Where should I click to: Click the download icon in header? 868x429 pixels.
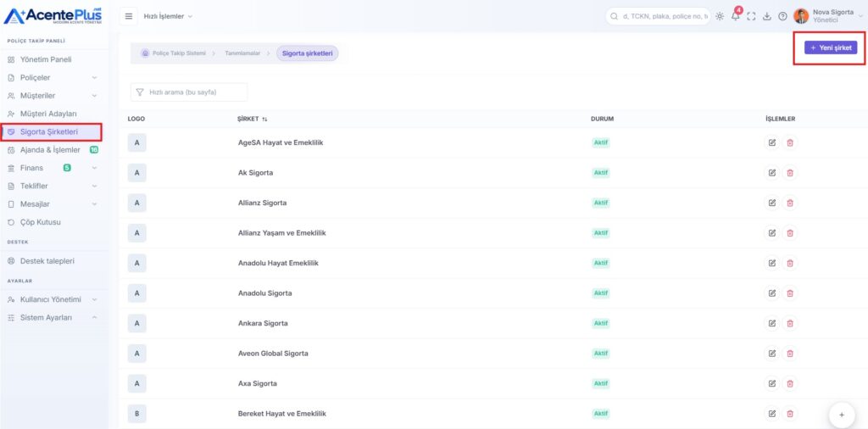click(766, 16)
